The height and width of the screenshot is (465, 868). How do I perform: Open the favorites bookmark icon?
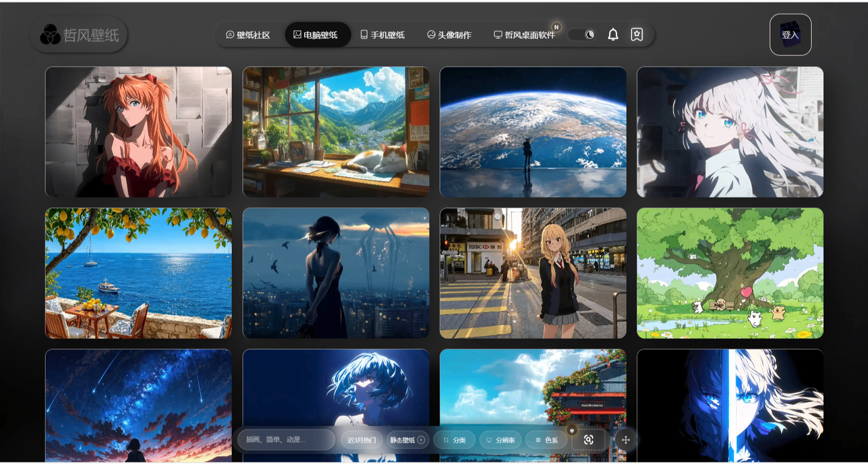pyautogui.click(x=637, y=35)
